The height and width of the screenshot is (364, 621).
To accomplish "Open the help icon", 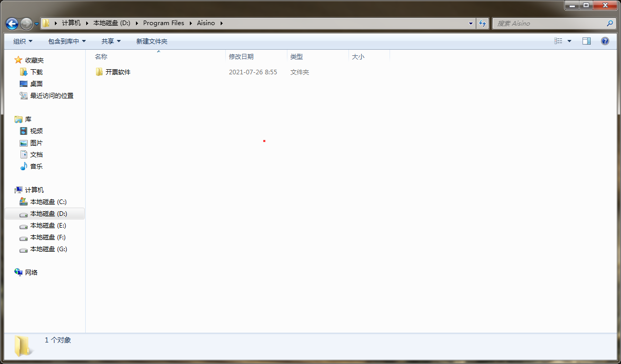I will coord(605,41).
